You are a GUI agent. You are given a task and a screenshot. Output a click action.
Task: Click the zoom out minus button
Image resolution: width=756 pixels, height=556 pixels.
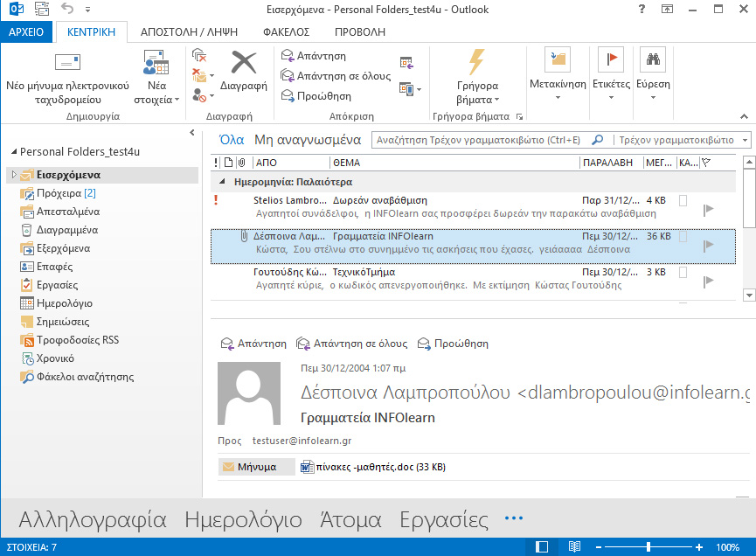[599, 547]
